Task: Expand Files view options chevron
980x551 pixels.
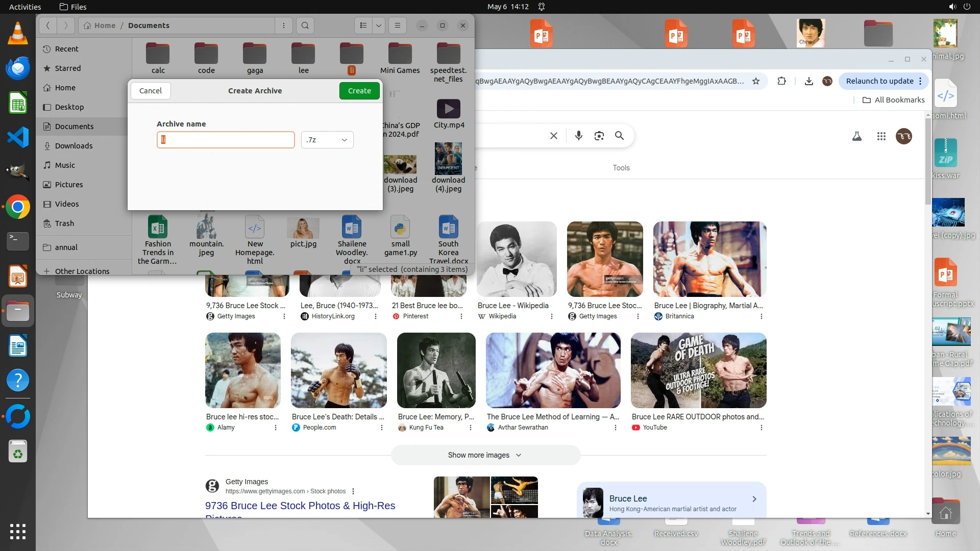Action: (378, 26)
